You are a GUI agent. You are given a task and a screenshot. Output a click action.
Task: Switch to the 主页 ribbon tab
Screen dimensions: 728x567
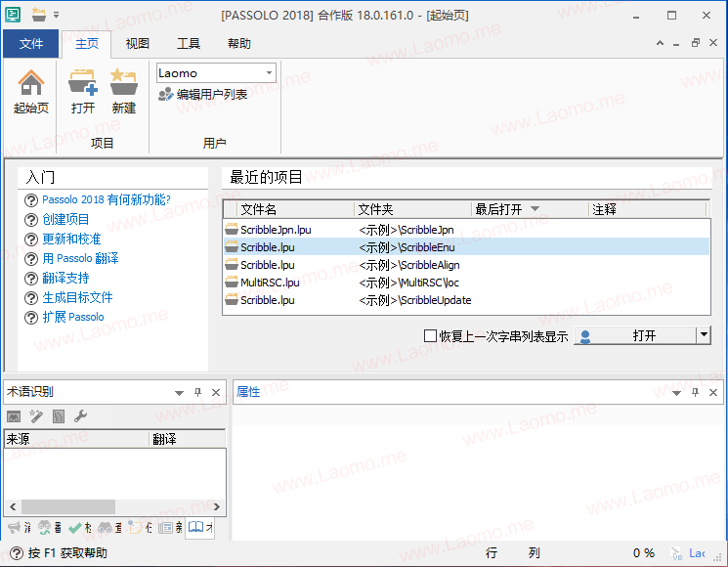coord(87,44)
